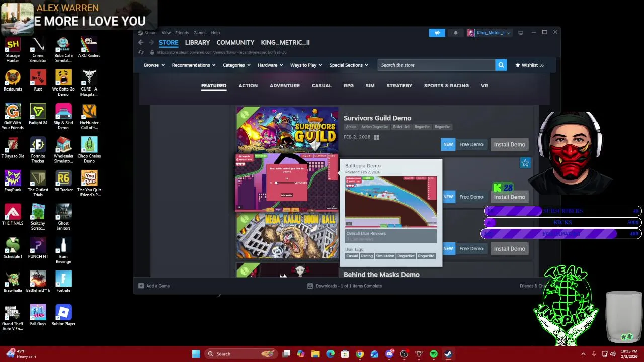
Task: Select the ADVENTURE genre tab
Action: click(285, 86)
